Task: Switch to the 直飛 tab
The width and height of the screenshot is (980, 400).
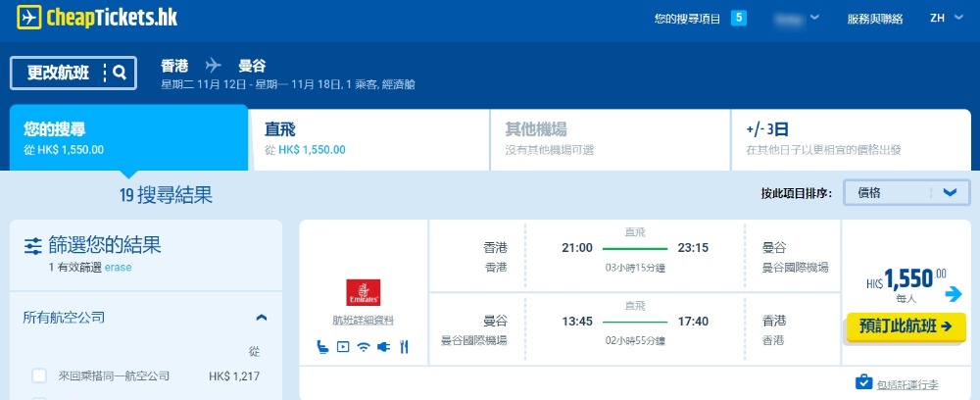Action: pyautogui.click(x=367, y=138)
